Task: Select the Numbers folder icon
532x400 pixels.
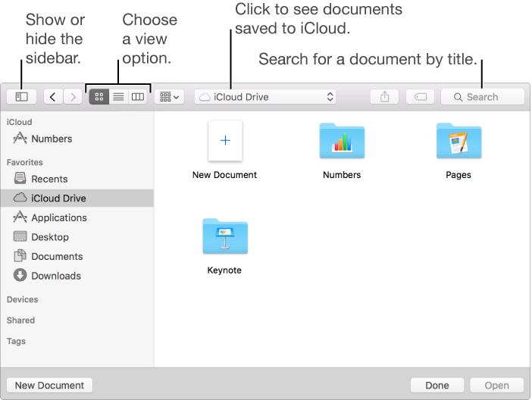Action: 342,141
